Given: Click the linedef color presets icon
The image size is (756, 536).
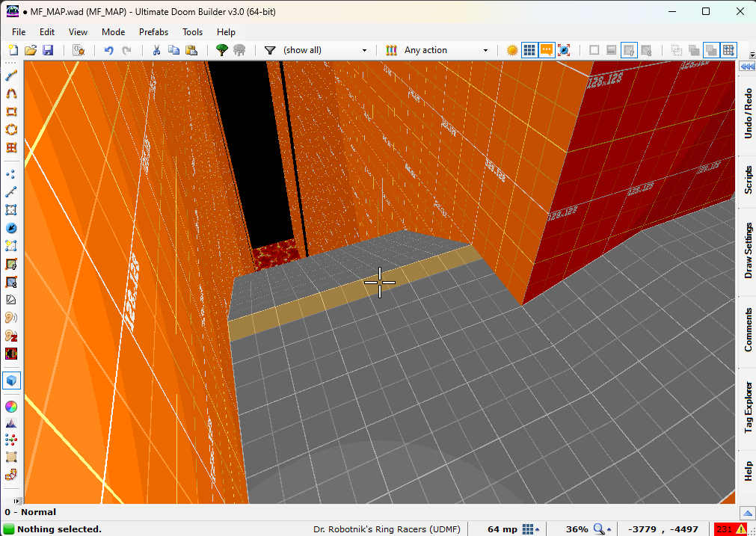Looking at the screenshot, I should (391, 50).
